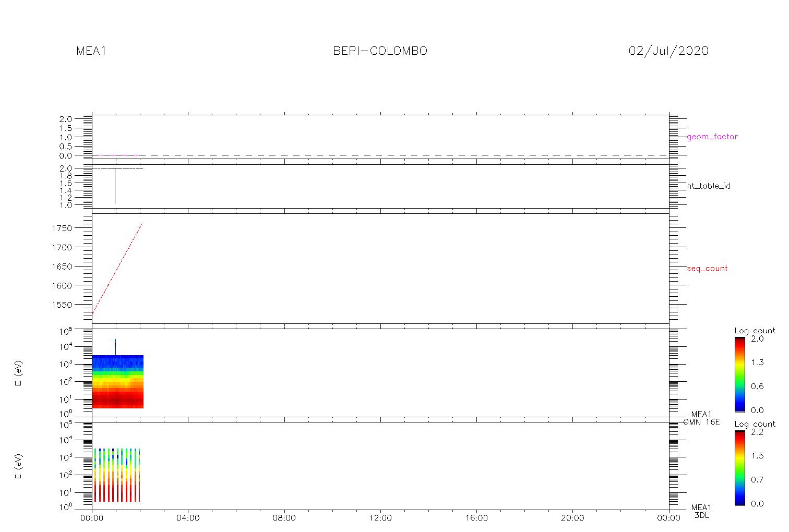
Task: Click the red seq_count label
Action: [707, 269]
